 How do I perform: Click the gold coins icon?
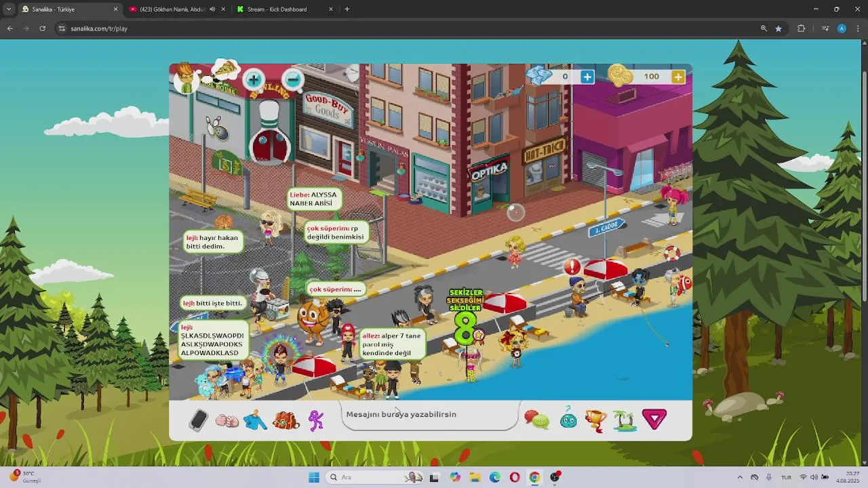click(620, 76)
